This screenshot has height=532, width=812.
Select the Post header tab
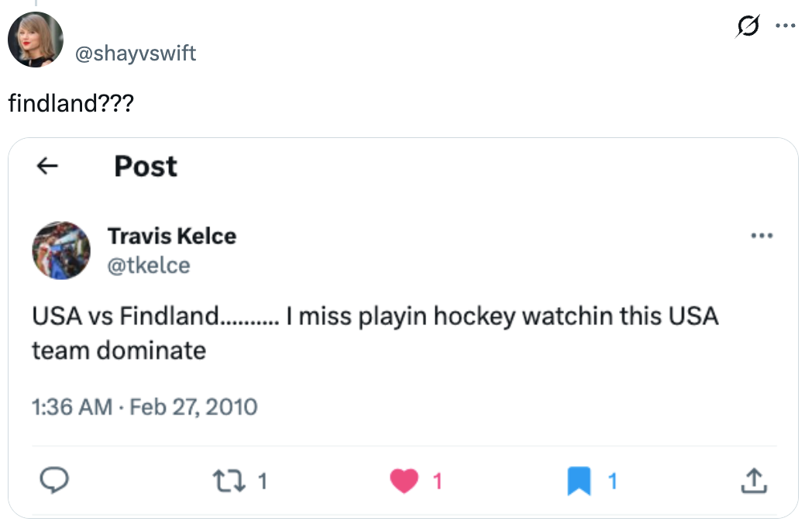[x=145, y=166]
